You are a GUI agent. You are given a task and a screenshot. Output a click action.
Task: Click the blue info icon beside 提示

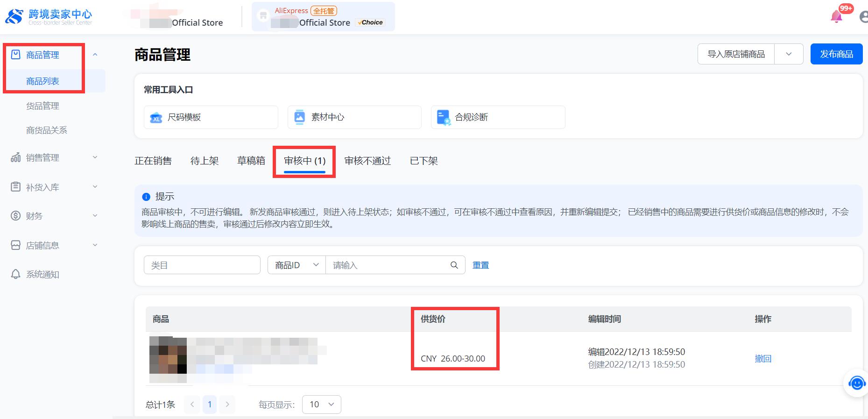click(x=146, y=197)
